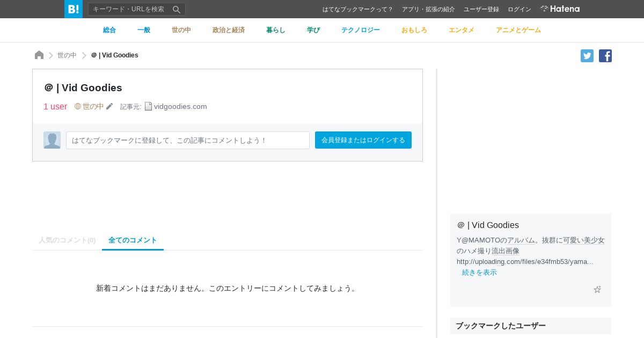Open the 1 user bookmark count link
Image resolution: width=644 pixels, height=338 pixels.
pyautogui.click(x=55, y=106)
